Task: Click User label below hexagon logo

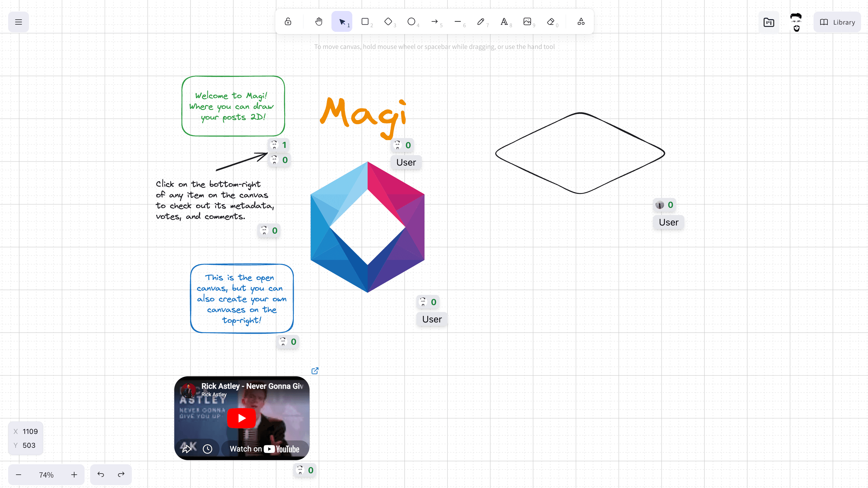Action: [432, 319]
